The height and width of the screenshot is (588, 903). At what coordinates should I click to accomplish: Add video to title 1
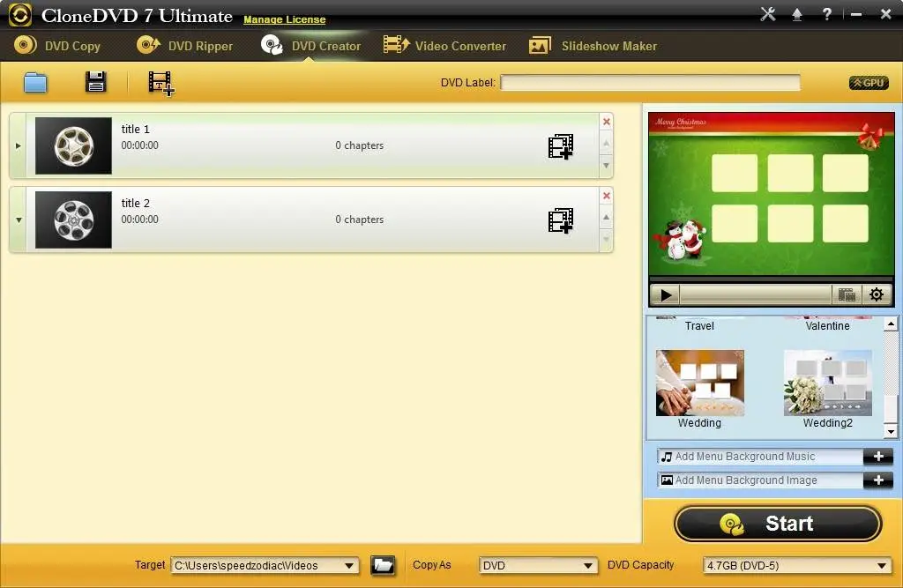(560, 147)
